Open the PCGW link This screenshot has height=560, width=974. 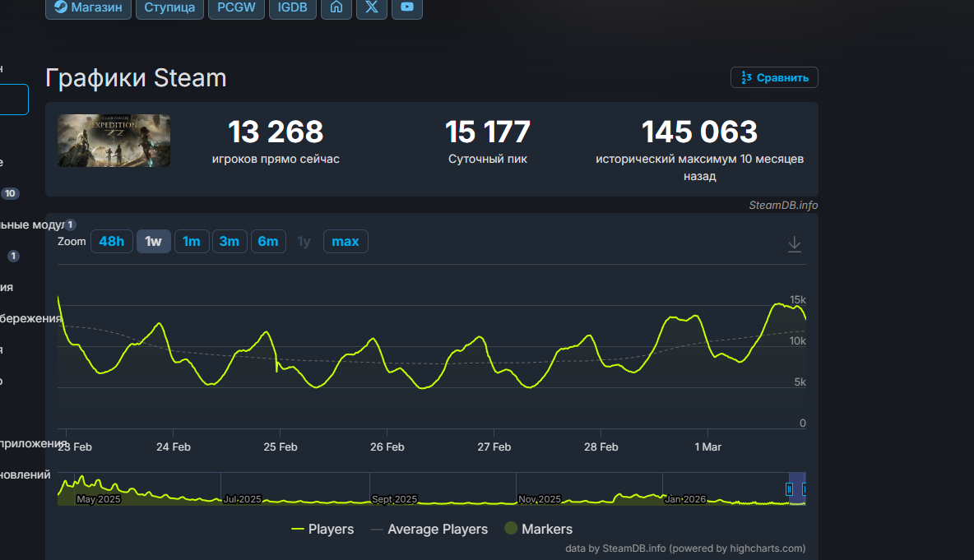coord(236,8)
